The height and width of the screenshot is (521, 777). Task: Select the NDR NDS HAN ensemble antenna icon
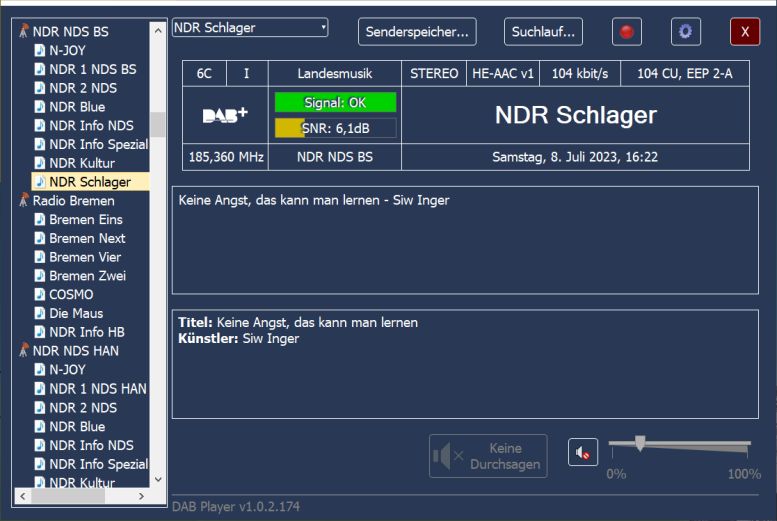pos(23,351)
